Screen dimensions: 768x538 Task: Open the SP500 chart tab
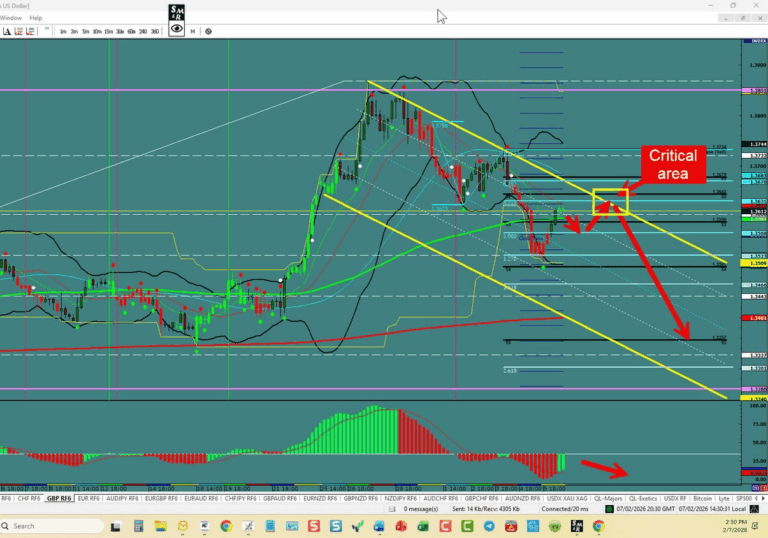(x=744, y=498)
